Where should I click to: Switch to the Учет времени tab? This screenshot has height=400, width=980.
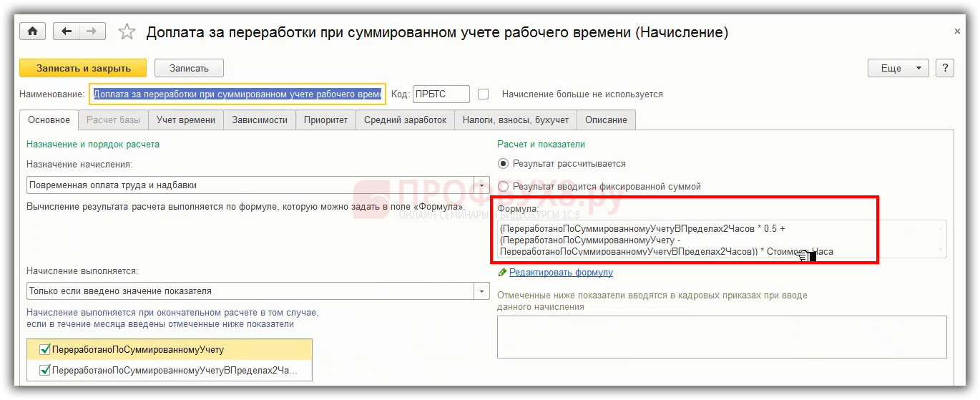point(186,120)
